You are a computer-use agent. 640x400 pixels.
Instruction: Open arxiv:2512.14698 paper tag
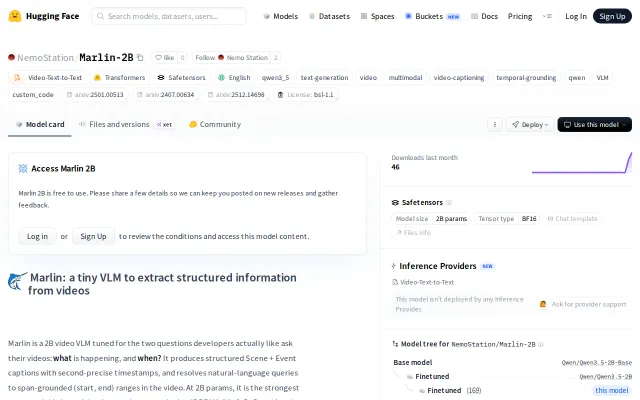[x=236, y=95]
